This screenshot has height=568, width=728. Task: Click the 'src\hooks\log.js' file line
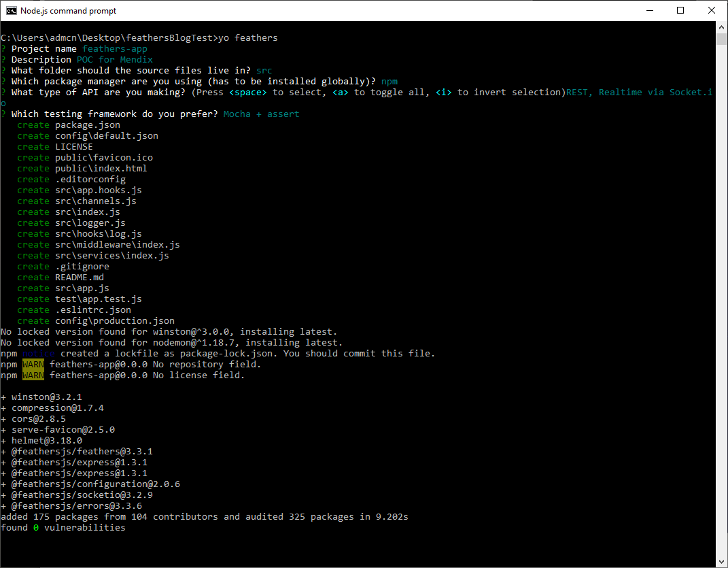pyautogui.click(x=80, y=234)
